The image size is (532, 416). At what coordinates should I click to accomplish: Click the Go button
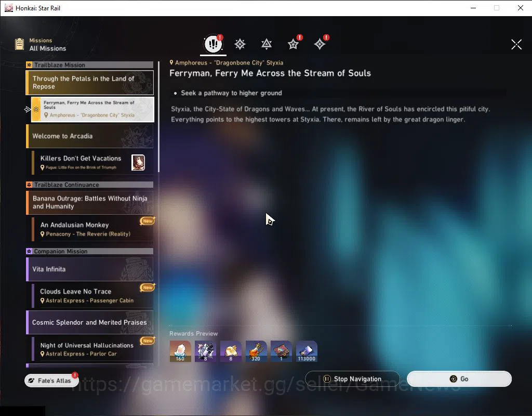[459, 379]
